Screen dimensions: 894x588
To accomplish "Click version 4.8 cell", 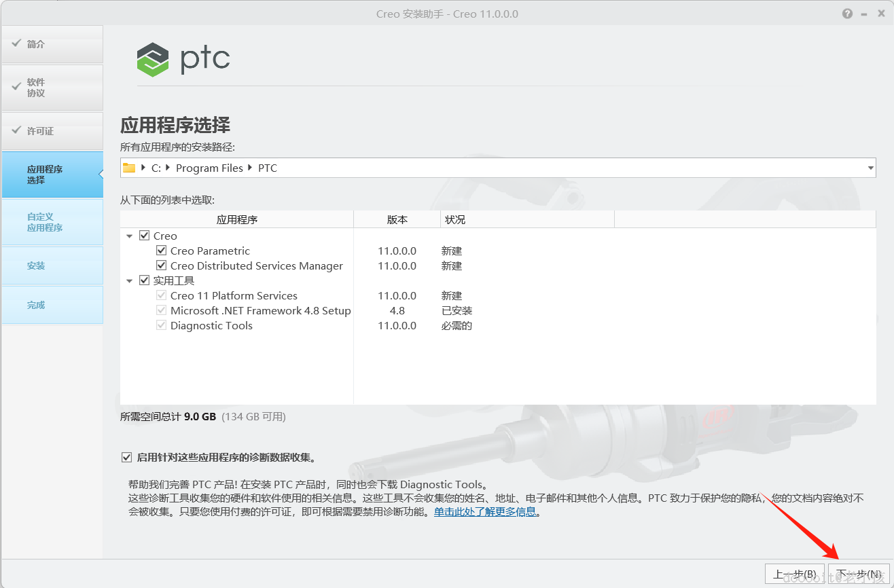I will [397, 310].
